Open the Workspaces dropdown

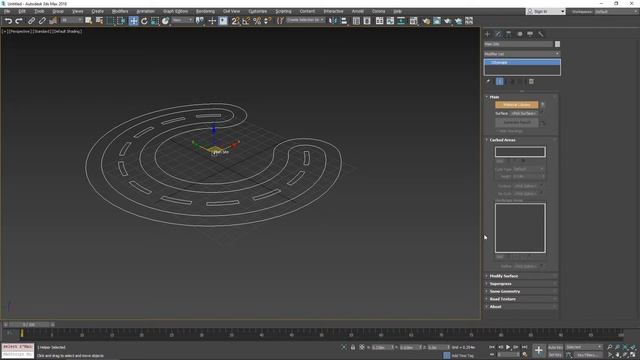point(616,11)
